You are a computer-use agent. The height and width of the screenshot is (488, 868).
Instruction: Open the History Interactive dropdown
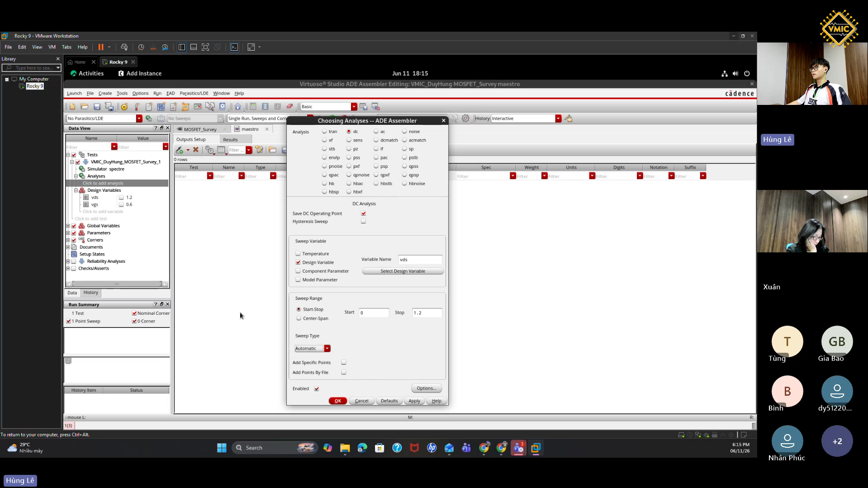tap(558, 118)
